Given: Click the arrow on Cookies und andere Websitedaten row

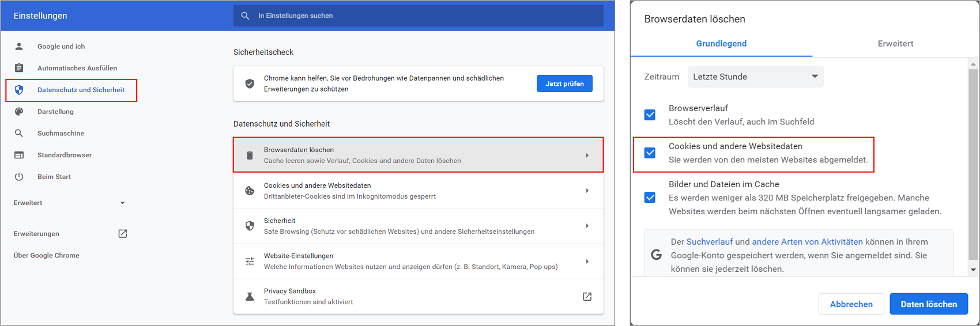Looking at the screenshot, I should pyautogui.click(x=587, y=191).
